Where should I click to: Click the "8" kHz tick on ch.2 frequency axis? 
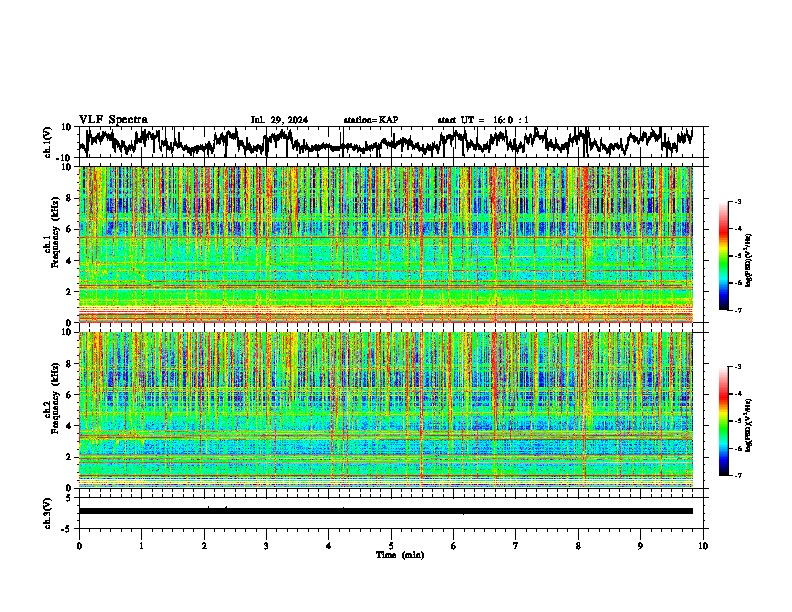tap(70, 364)
